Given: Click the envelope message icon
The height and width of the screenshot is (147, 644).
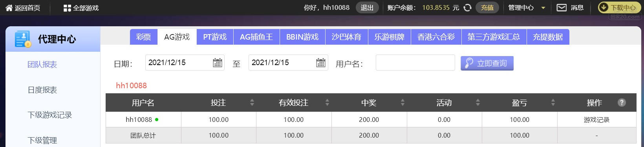Looking at the screenshot, I should click(x=562, y=7).
